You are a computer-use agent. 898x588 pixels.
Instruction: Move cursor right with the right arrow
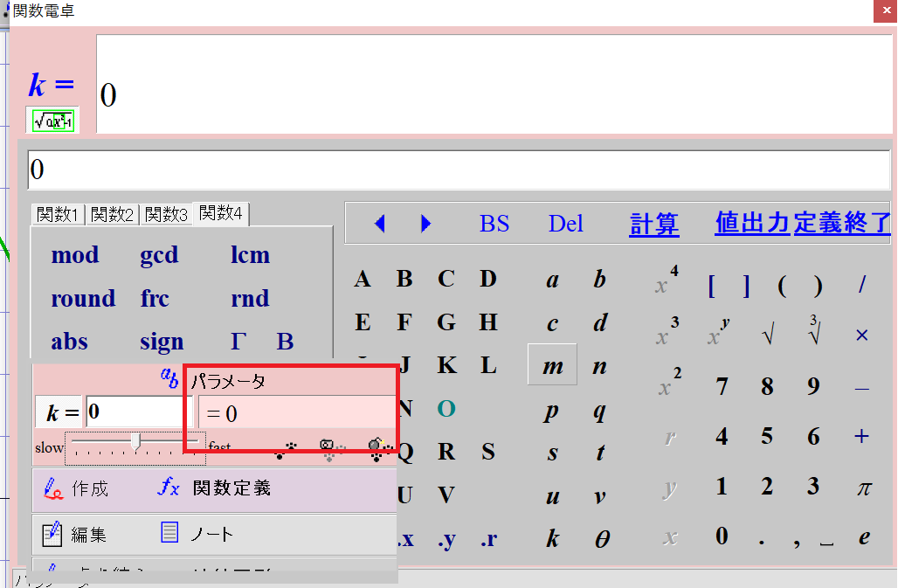tap(425, 224)
